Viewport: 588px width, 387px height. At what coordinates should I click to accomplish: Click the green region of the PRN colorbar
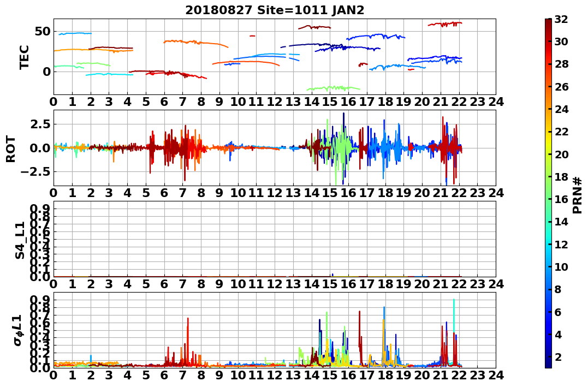pos(548,188)
